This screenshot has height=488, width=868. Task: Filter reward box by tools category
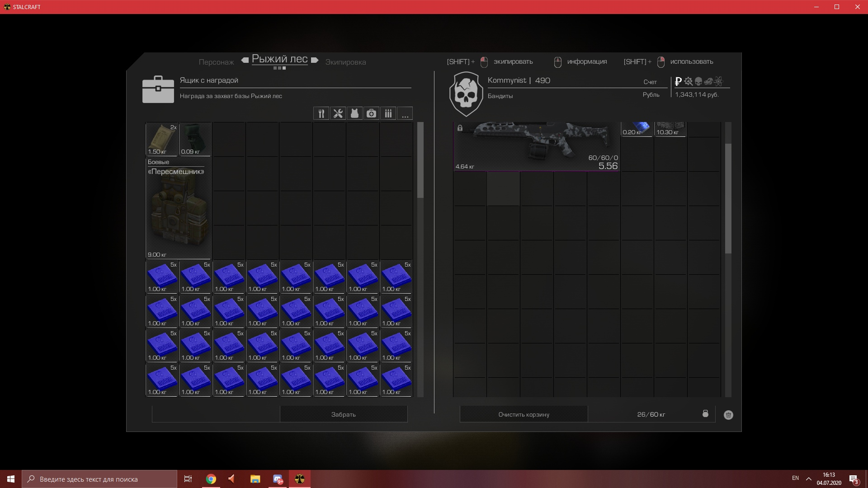338,113
